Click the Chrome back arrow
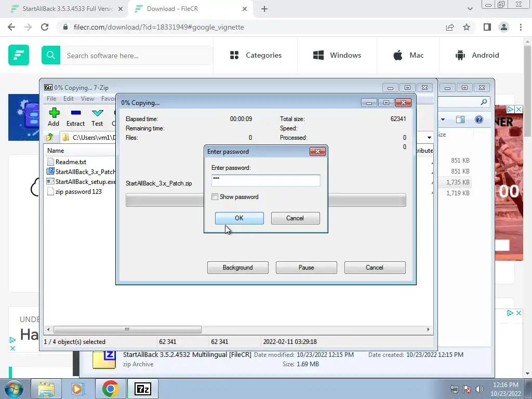532x399 pixels. click(11, 27)
